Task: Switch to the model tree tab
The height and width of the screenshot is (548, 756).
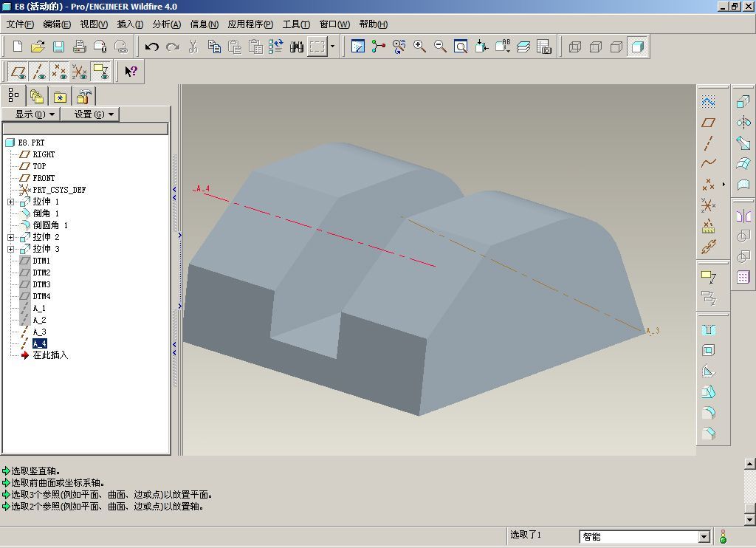Action: coord(13,95)
